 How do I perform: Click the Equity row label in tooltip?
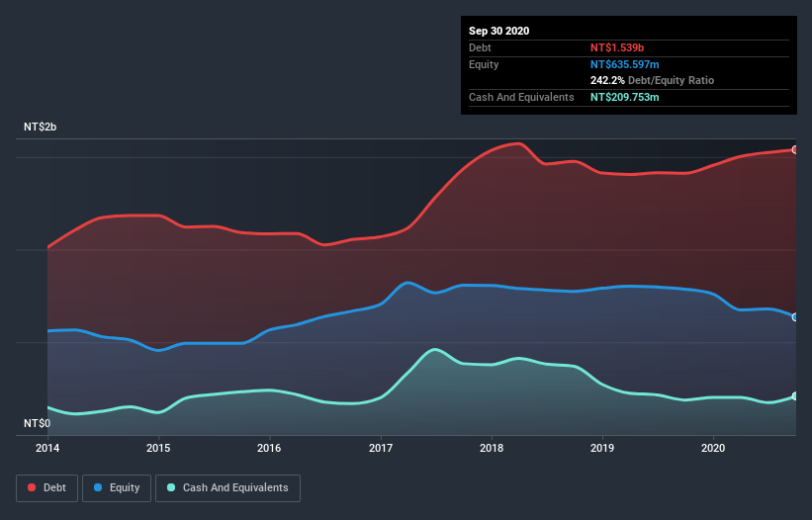click(x=484, y=64)
